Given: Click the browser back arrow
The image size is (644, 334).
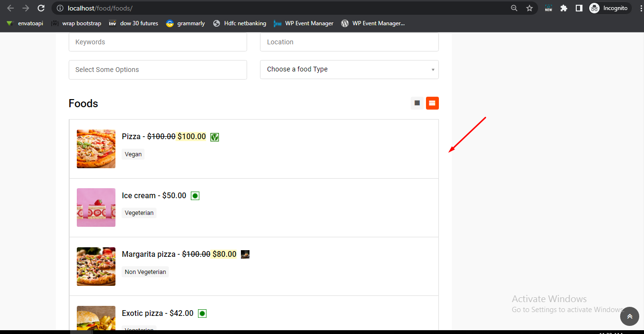Looking at the screenshot, I should [10, 8].
